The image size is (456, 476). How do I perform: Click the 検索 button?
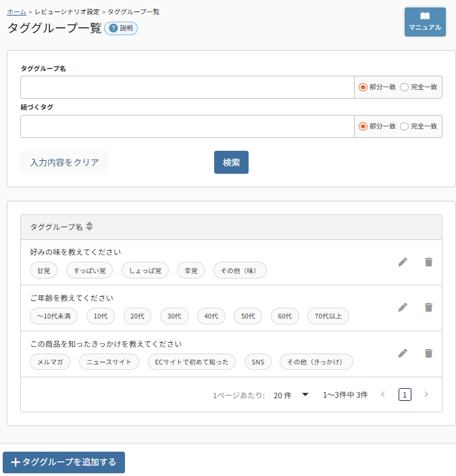coord(231,162)
